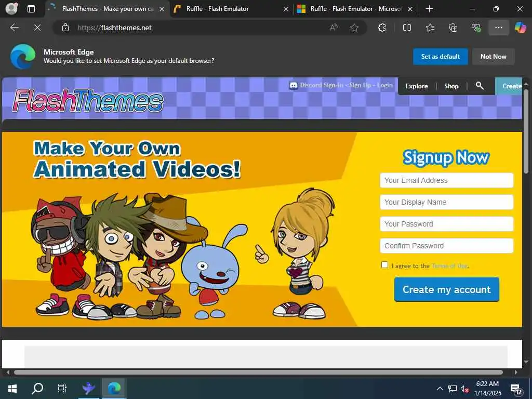Toggle split screen icon
Image resolution: width=532 pixels, height=399 pixels.
pyautogui.click(x=407, y=28)
